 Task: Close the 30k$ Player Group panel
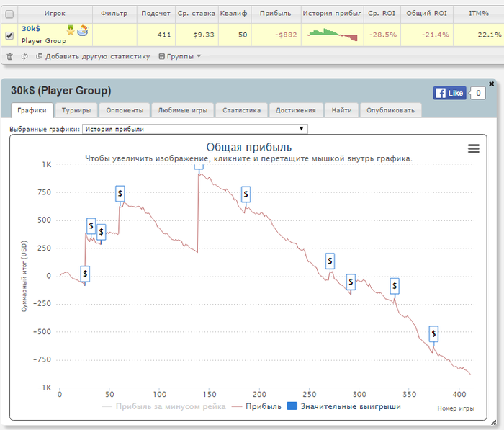tap(492, 84)
